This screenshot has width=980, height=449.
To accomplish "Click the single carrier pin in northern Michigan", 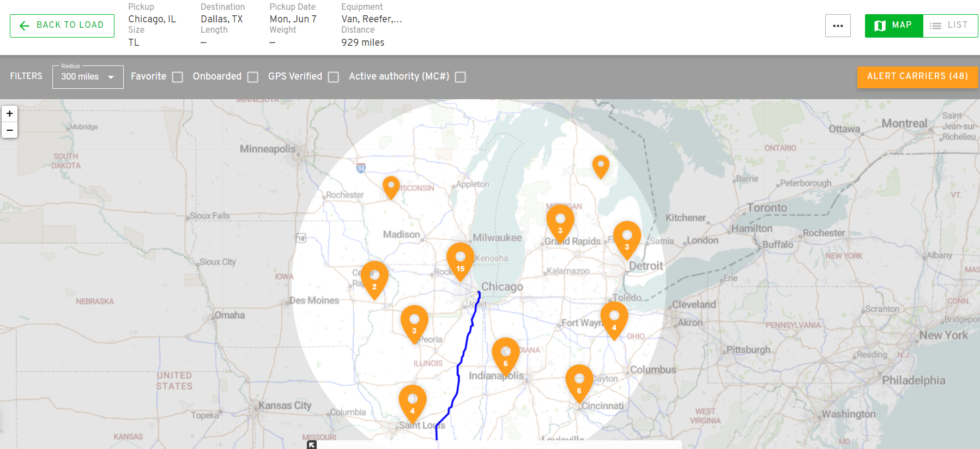I will coord(601,167).
